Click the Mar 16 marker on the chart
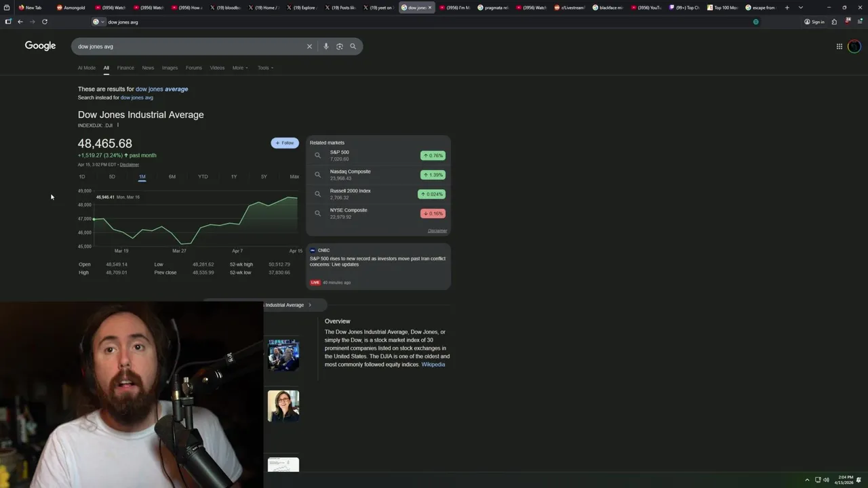Image resolution: width=868 pixels, height=488 pixels. coord(94,219)
